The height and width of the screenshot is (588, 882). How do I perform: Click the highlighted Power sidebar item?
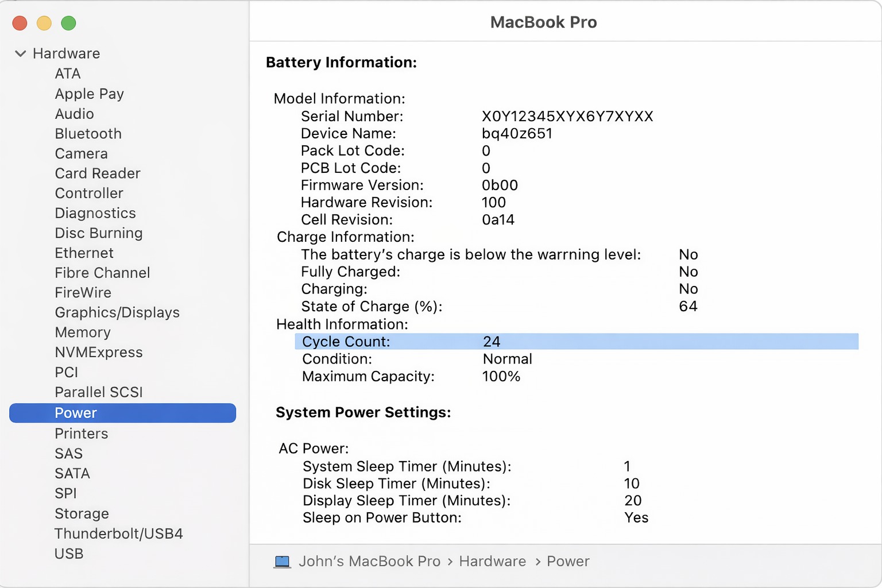tap(122, 413)
